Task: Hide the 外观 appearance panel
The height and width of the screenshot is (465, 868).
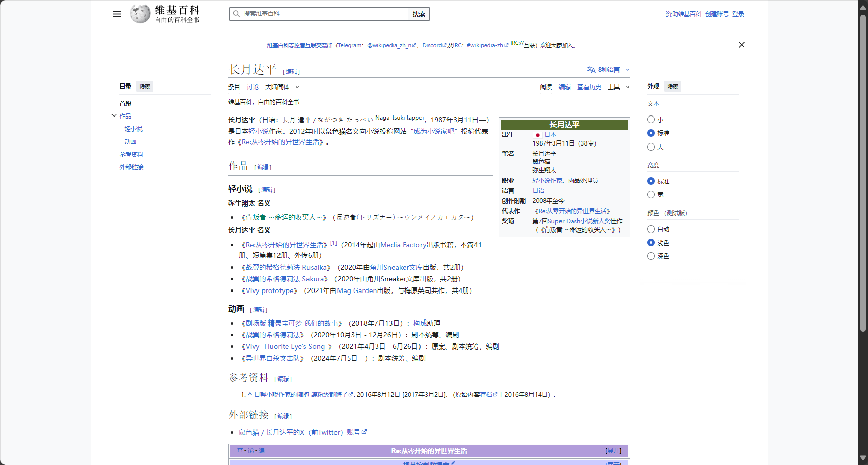Action: (x=672, y=86)
